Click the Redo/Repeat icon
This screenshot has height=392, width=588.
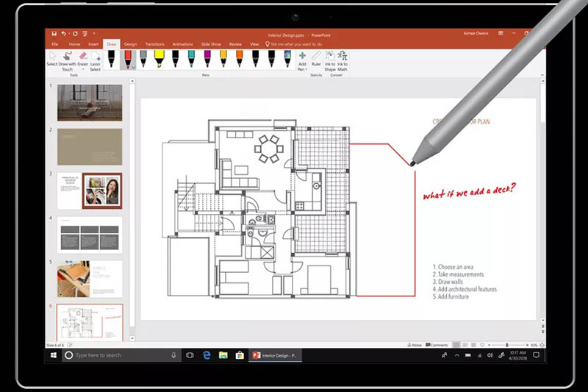pyautogui.click(x=75, y=33)
